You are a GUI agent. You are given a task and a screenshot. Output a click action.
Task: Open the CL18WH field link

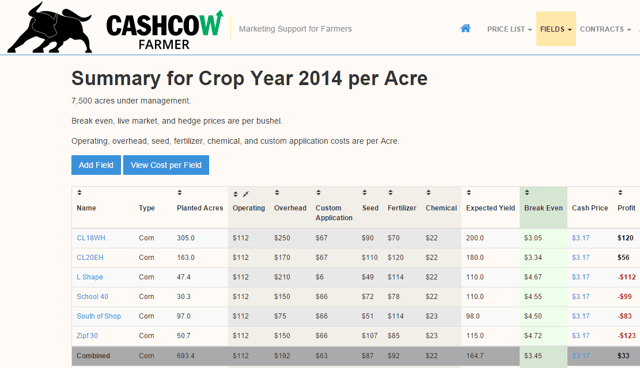click(x=91, y=238)
